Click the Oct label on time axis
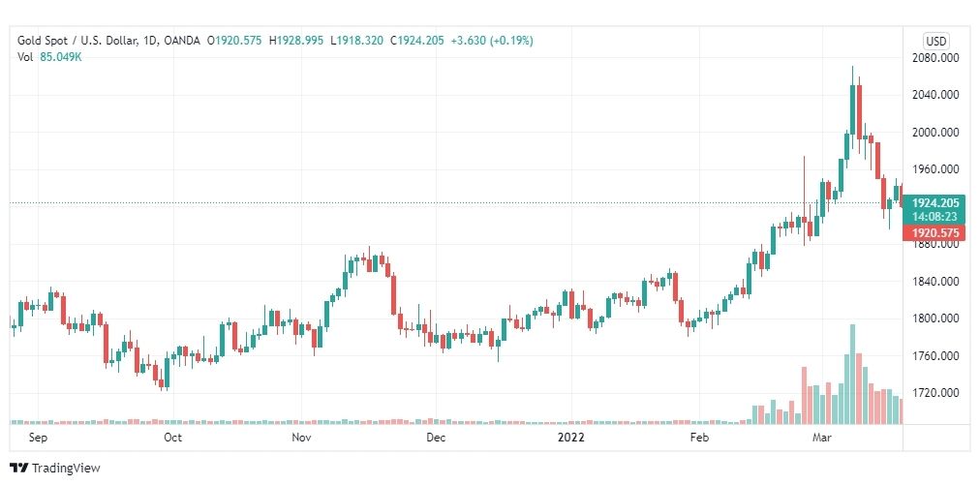The height and width of the screenshot is (485, 980). click(172, 438)
